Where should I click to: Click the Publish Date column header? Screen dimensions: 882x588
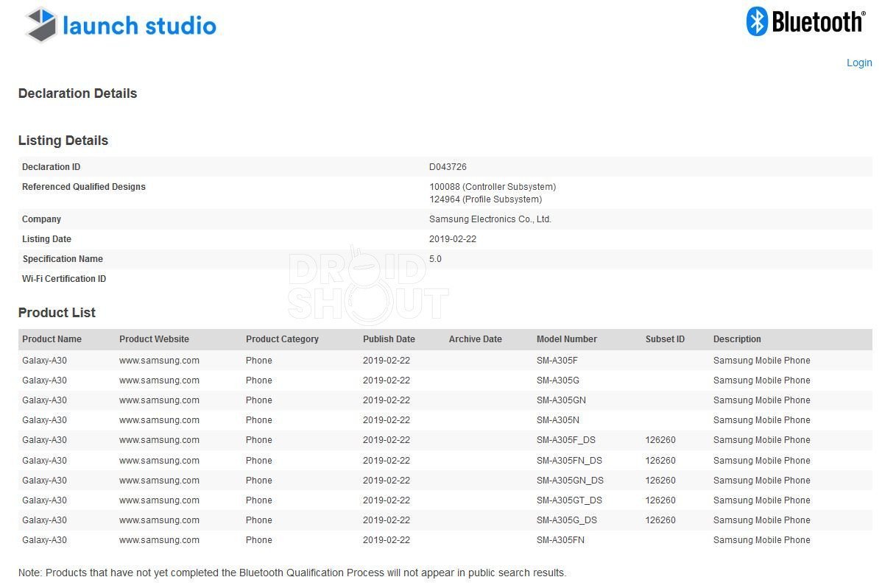pyautogui.click(x=389, y=339)
